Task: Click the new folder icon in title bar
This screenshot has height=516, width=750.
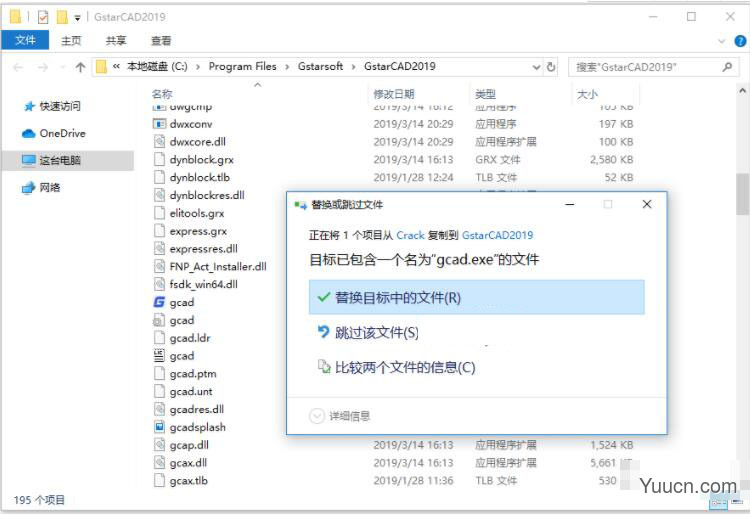Action: [x=62, y=17]
